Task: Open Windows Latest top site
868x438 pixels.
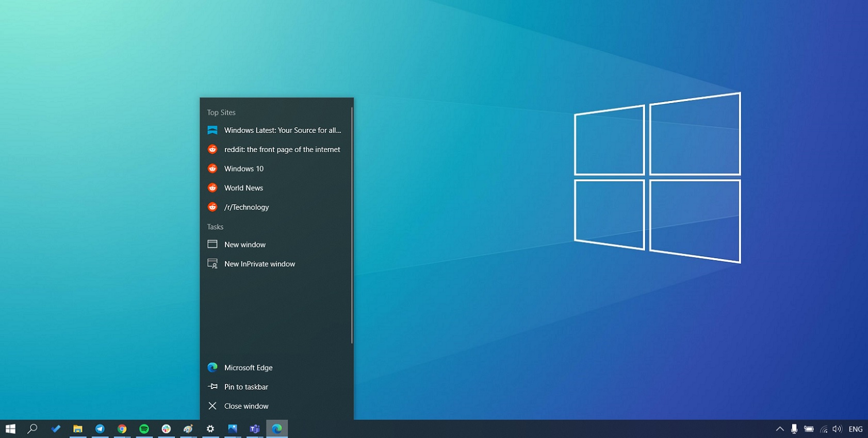Action: coord(277,130)
